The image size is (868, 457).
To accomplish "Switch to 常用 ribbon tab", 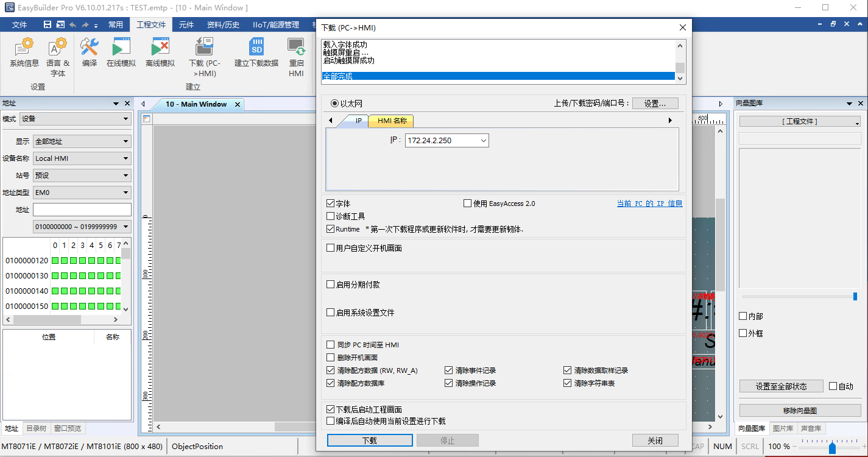I will pos(116,25).
